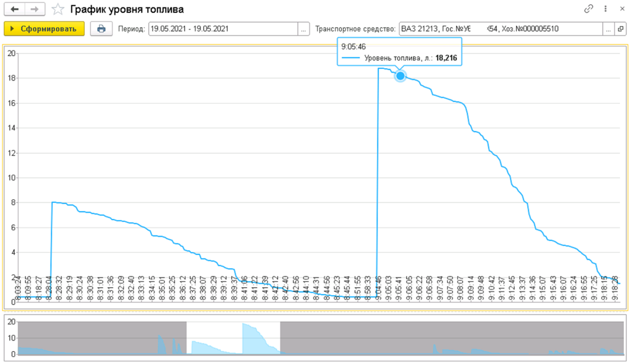
Task: Open period selection via ellipsis button
Action: 303,29
